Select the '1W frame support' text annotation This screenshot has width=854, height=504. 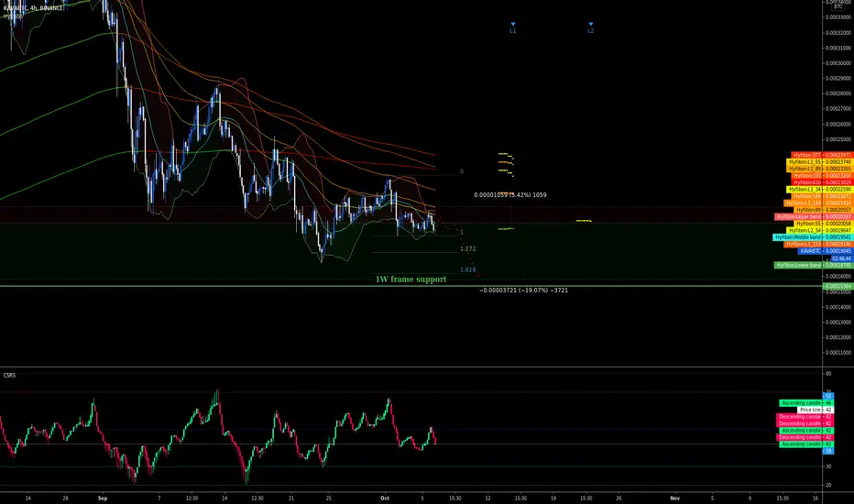411,279
